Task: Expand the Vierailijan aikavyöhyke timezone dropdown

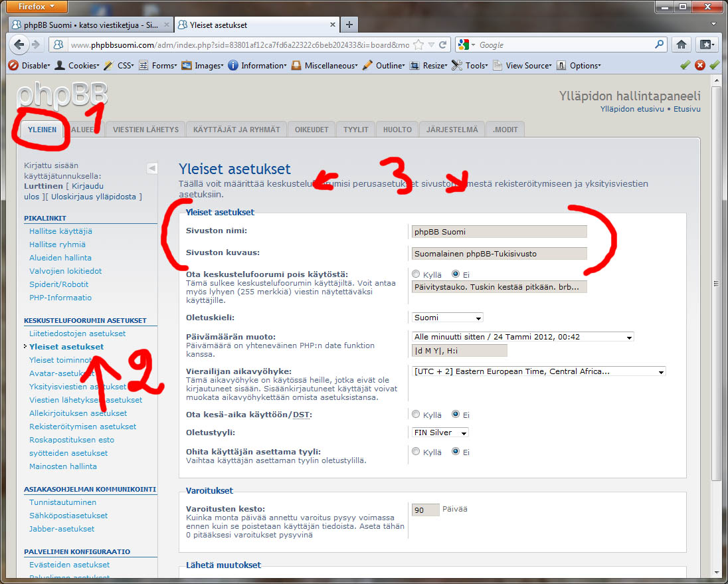Action: (x=538, y=371)
